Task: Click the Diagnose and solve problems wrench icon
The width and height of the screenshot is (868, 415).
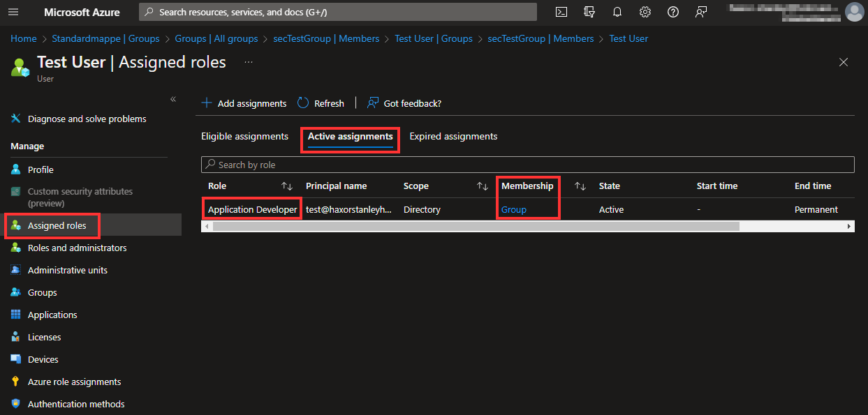Action: (x=16, y=119)
